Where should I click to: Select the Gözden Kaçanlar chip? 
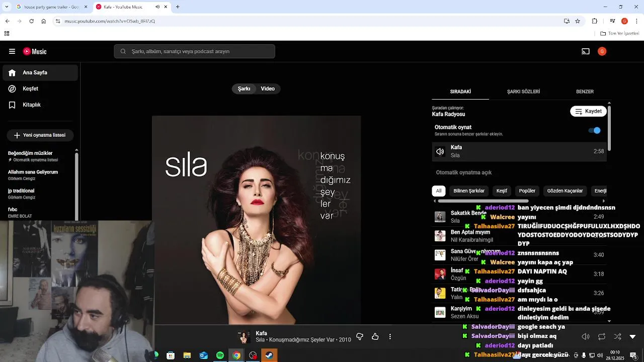(x=565, y=191)
